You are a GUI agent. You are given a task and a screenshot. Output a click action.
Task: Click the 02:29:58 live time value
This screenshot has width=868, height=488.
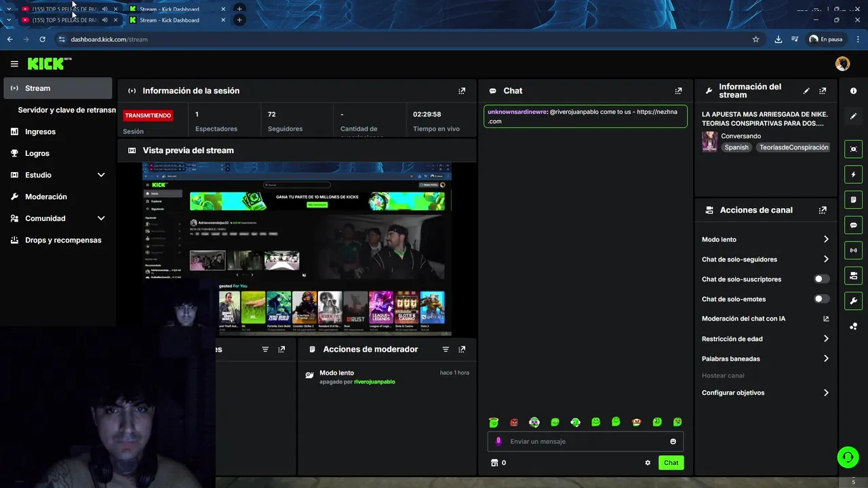pos(427,115)
